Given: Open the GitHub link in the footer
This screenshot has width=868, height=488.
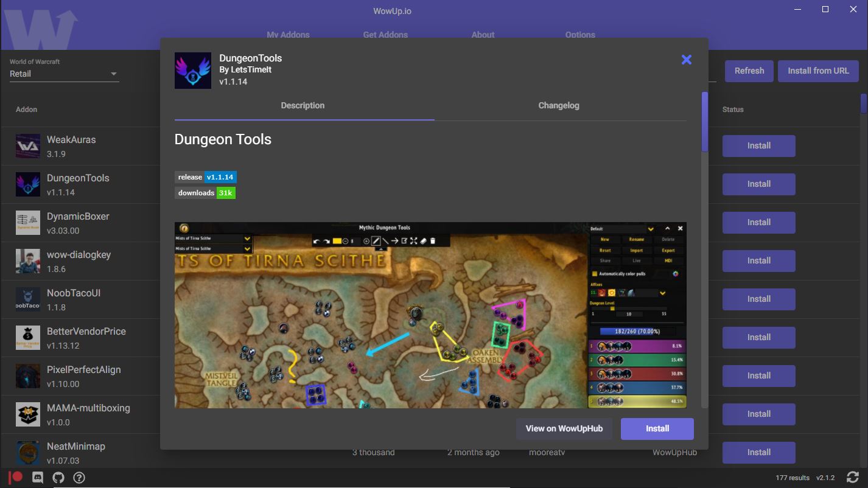Looking at the screenshot, I should pyautogui.click(x=58, y=478).
